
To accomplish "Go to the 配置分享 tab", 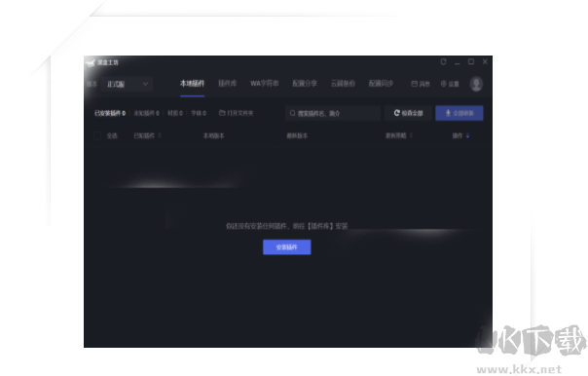I will [x=305, y=84].
